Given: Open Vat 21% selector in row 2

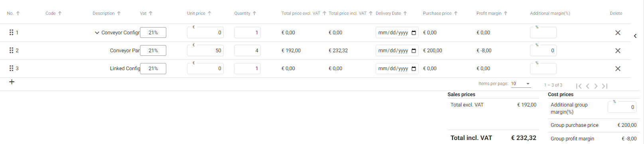Looking at the screenshot, I should [153, 51].
